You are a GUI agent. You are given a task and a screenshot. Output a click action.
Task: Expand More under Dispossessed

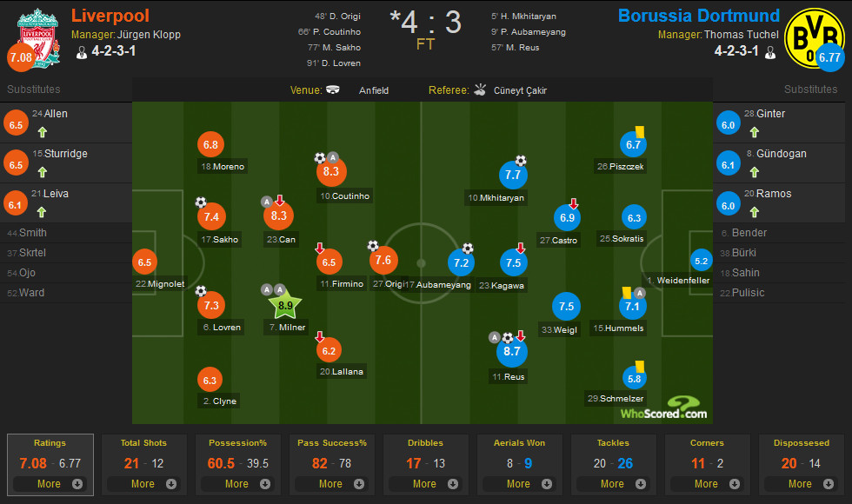pos(801,484)
